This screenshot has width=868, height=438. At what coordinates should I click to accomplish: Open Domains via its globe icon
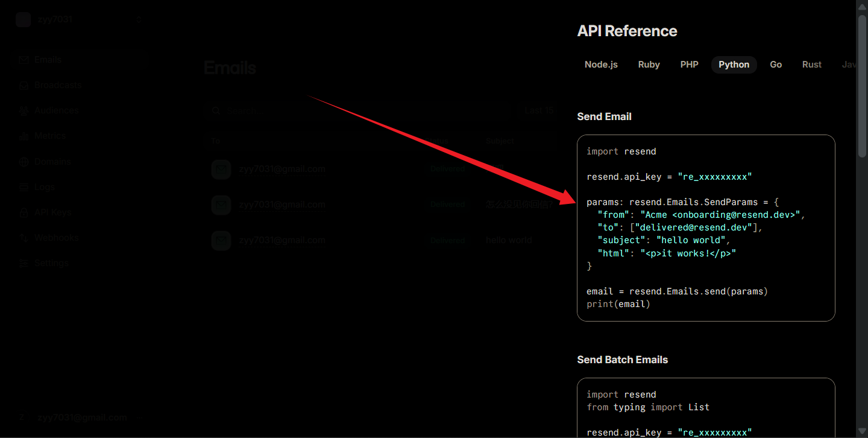pos(24,162)
